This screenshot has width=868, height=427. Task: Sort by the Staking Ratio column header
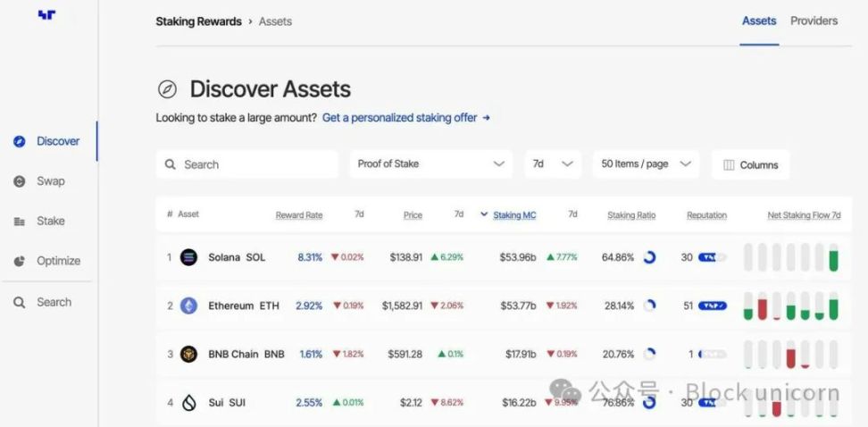631,215
